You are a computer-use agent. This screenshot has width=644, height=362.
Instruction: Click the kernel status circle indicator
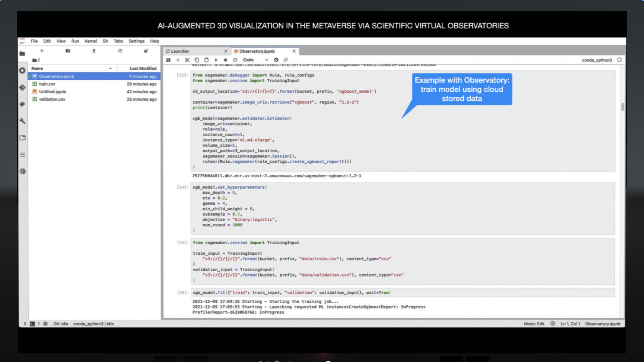pyautogui.click(x=619, y=60)
